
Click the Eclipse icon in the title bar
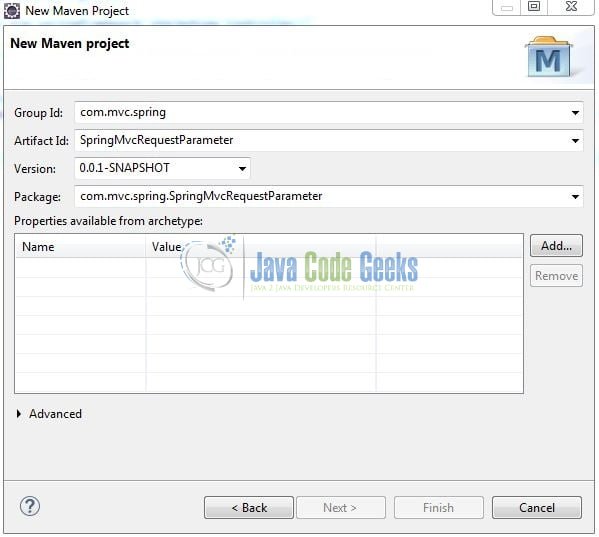12,11
